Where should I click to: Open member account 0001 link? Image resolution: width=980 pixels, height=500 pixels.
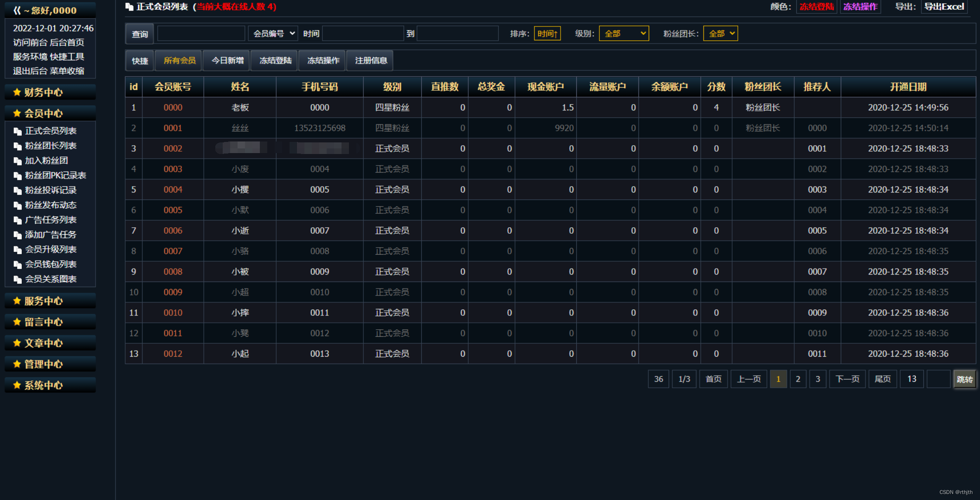tap(173, 128)
